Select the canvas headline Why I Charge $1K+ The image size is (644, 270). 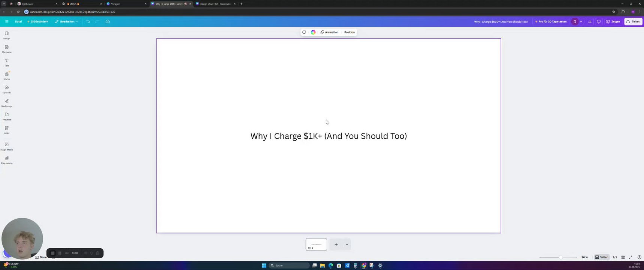pos(329,136)
